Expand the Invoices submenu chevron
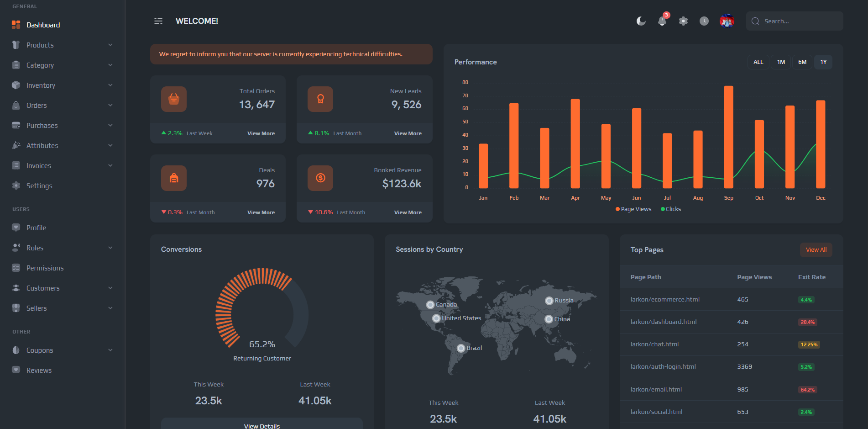The width and height of the screenshot is (868, 429). click(110, 165)
